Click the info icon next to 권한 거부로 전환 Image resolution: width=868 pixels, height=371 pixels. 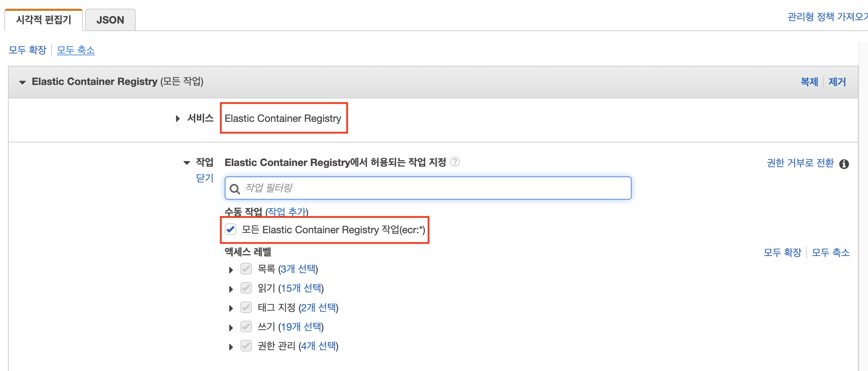click(844, 164)
